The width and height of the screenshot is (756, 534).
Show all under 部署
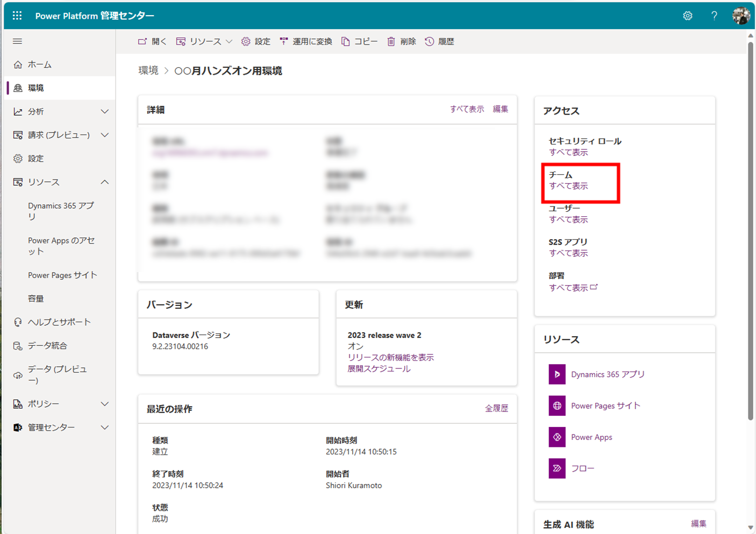[573, 288]
